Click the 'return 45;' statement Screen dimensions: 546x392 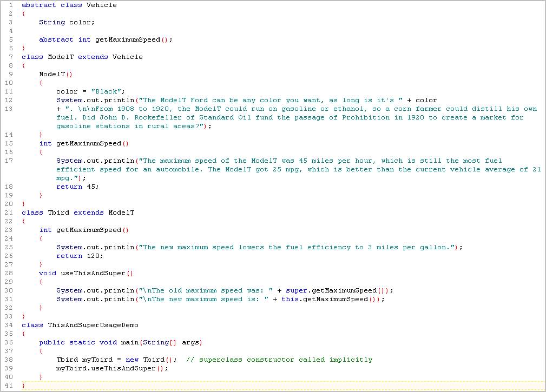coord(77,187)
